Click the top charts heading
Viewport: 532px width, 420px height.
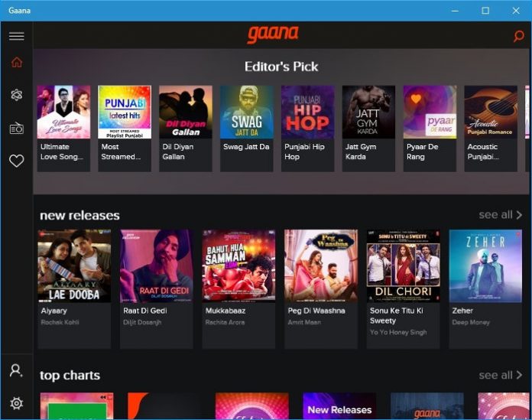[70, 376]
